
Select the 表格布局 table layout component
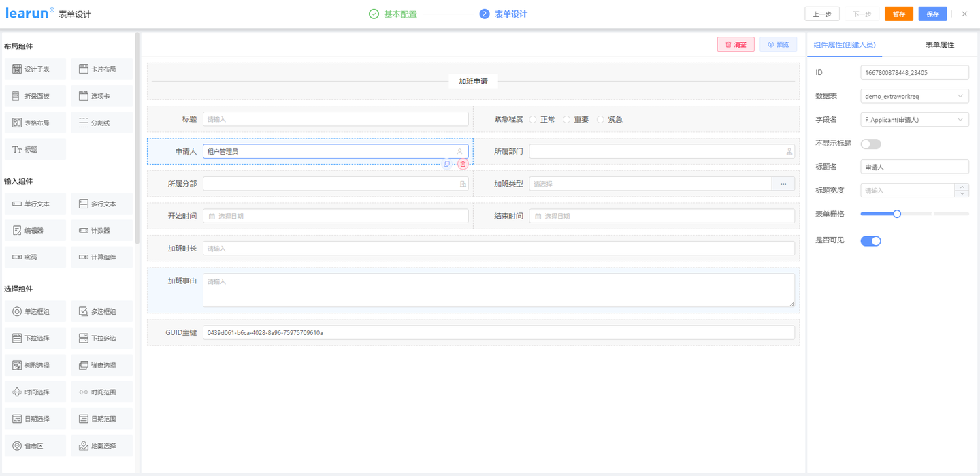click(35, 123)
